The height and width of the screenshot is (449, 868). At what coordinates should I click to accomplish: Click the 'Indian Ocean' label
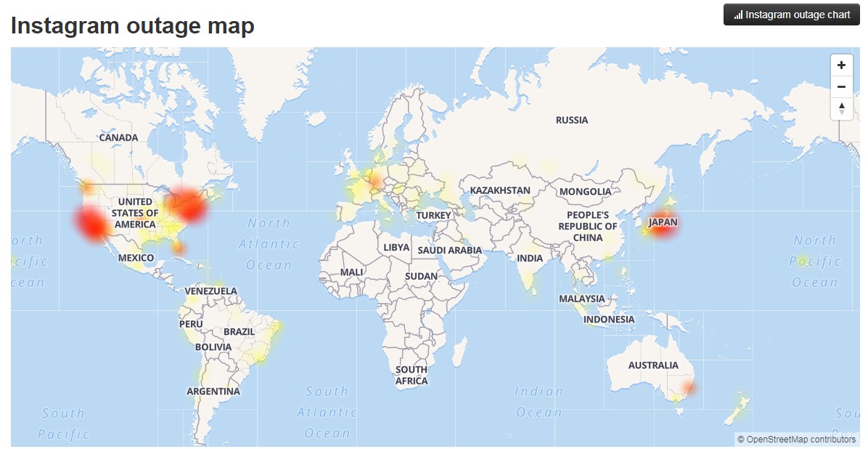[x=539, y=402]
